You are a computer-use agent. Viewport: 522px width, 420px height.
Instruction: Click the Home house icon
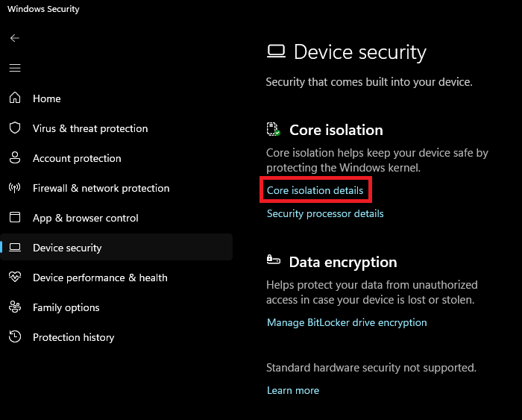15,98
